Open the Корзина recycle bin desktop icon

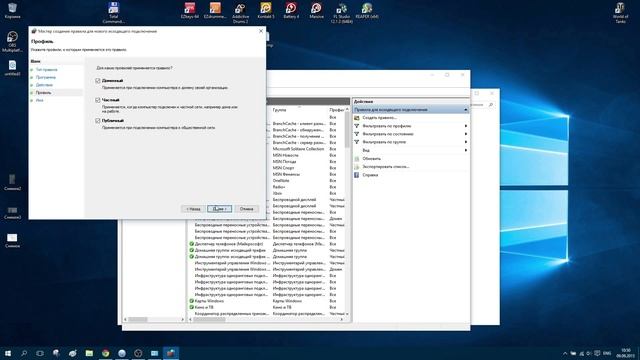(12, 11)
